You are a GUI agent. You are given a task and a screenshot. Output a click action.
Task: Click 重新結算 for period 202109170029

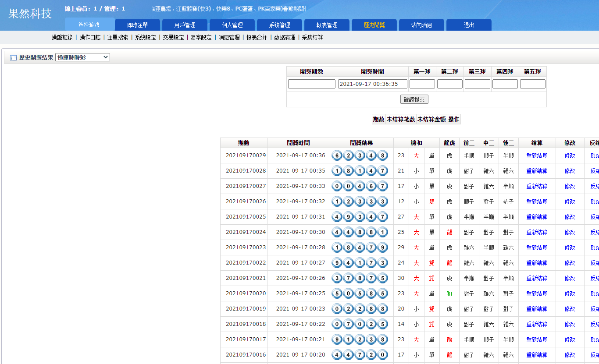coord(537,155)
